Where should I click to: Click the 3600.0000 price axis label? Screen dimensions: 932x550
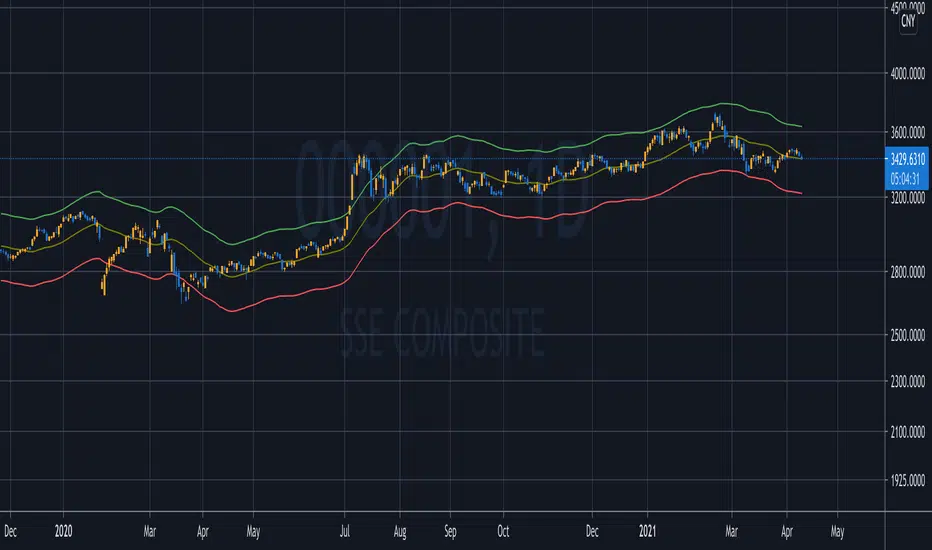(x=908, y=132)
